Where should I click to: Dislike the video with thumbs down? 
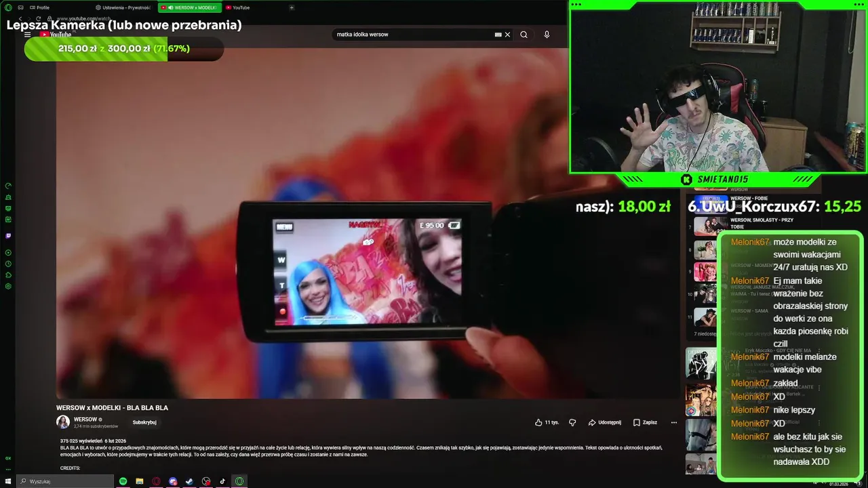(572, 422)
